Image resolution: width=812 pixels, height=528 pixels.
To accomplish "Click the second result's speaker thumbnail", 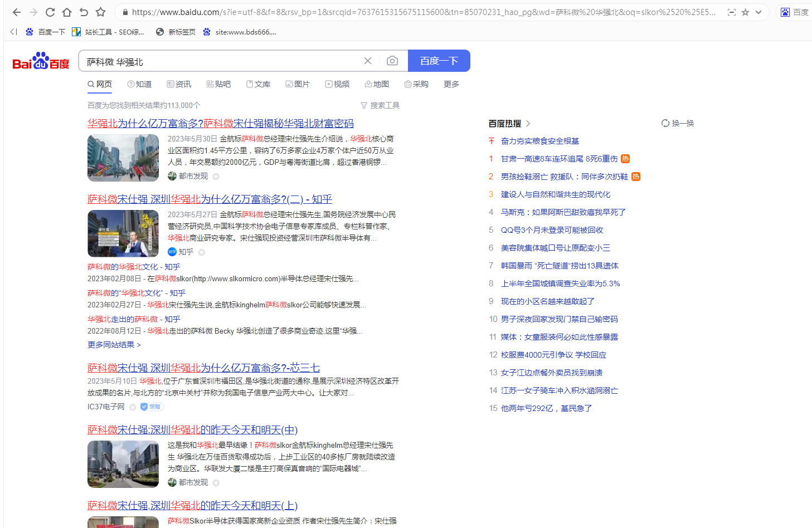I will click(123, 233).
